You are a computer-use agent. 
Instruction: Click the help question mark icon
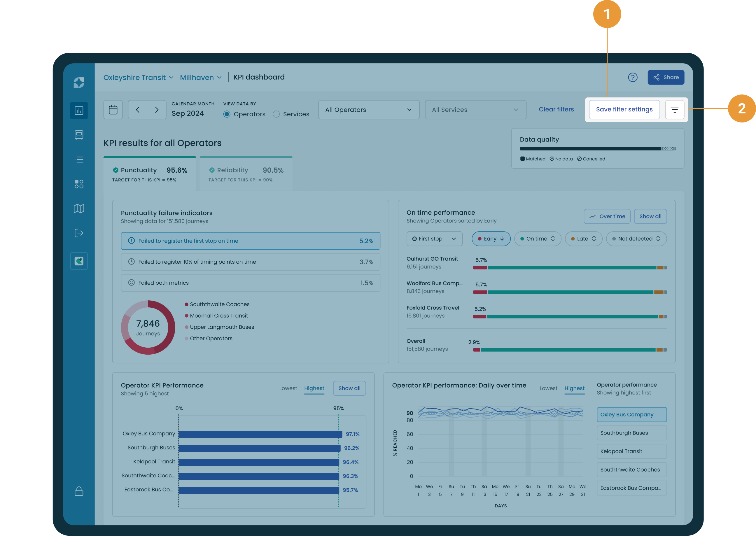click(632, 77)
